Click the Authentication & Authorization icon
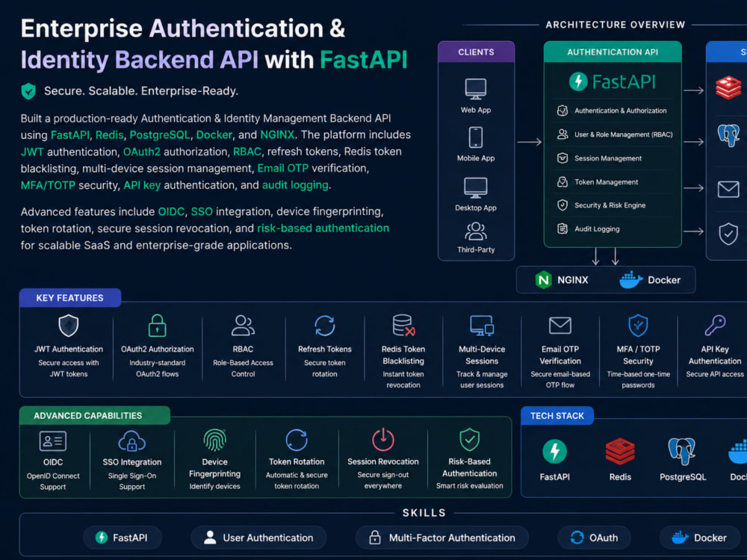The height and width of the screenshot is (560, 747). tap(562, 111)
